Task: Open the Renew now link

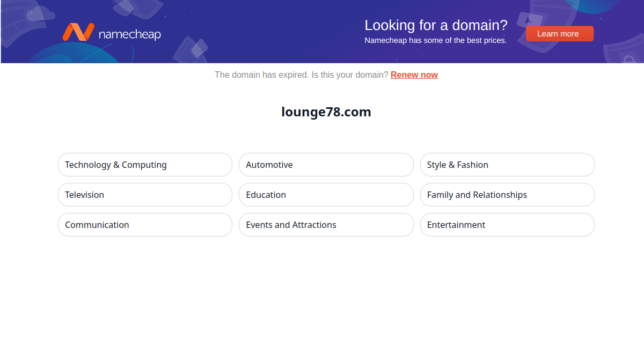Action: coord(414,75)
